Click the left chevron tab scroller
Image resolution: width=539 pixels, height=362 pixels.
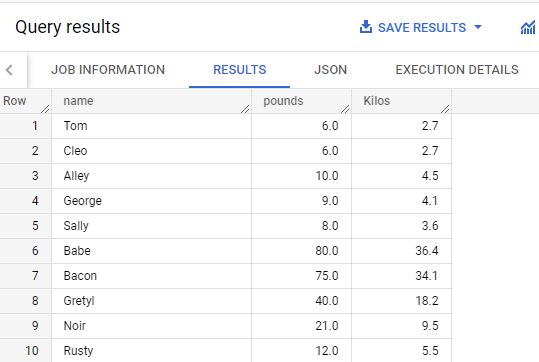pyautogui.click(x=9, y=70)
